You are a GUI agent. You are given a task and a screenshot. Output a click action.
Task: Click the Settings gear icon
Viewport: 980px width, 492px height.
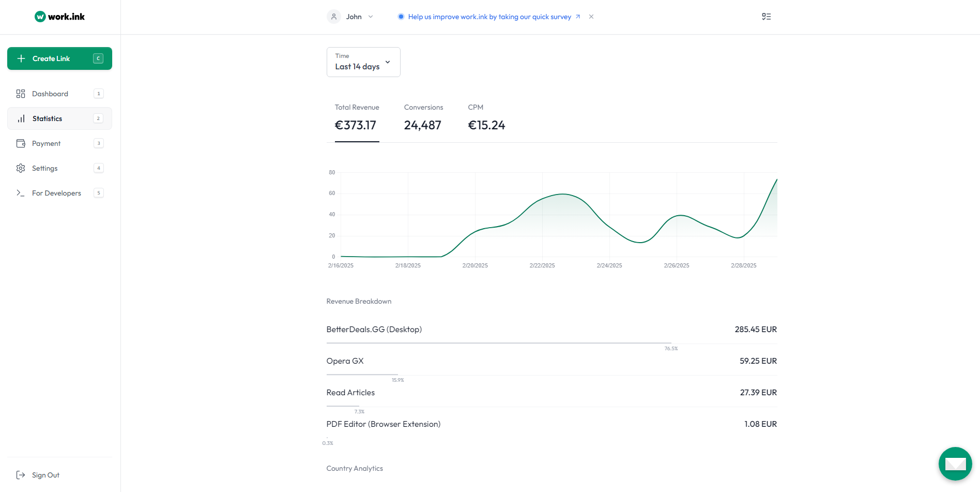coord(21,168)
